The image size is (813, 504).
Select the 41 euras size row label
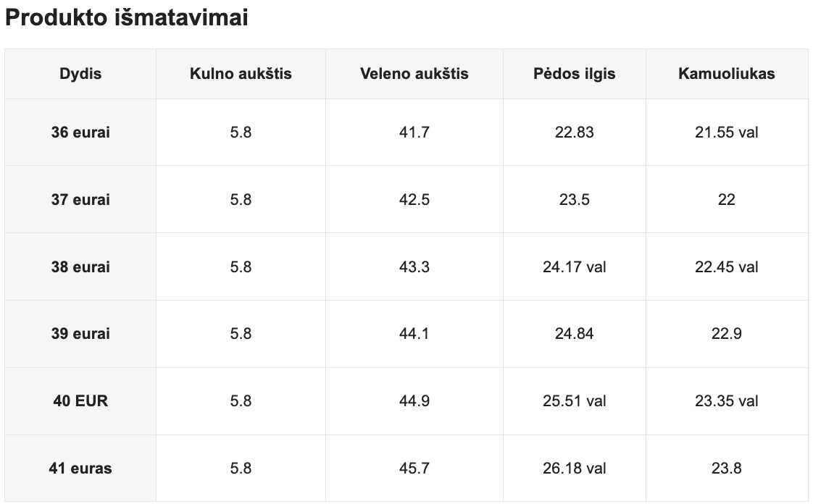(x=80, y=469)
